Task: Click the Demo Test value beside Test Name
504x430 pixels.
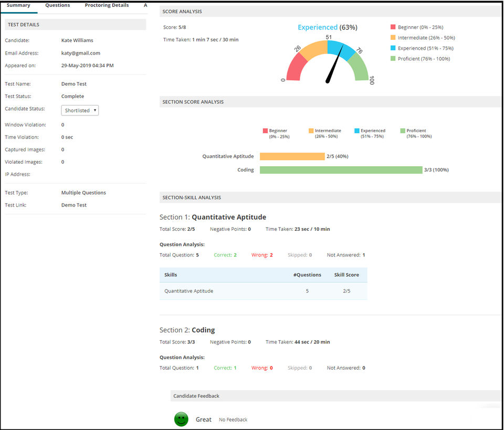Action: 74,84
